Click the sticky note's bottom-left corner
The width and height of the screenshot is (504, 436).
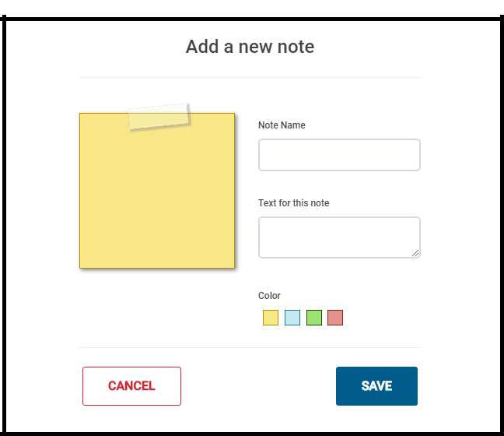click(82, 266)
